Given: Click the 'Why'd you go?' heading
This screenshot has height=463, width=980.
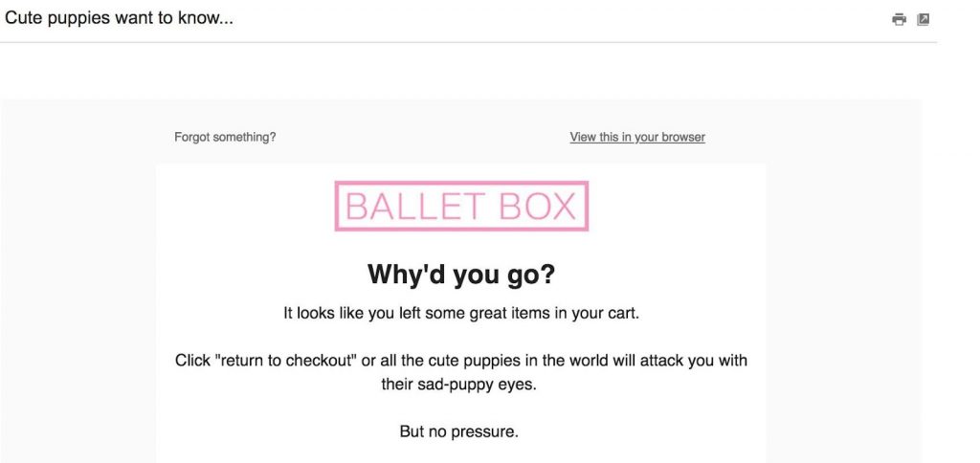Looking at the screenshot, I should click(x=460, y=274).
